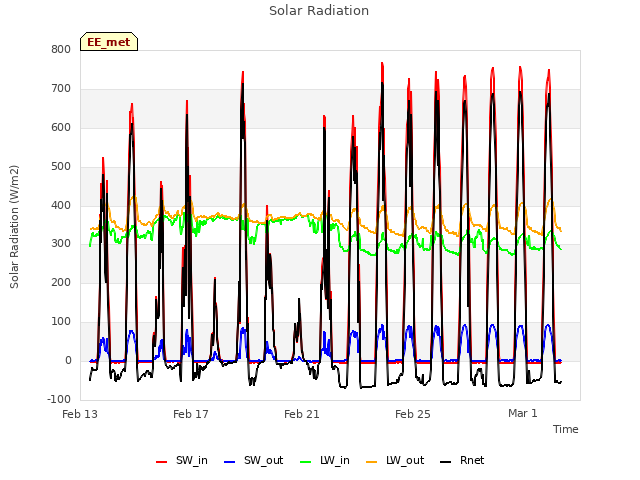Toggle the LW_out legend entry

395,460
